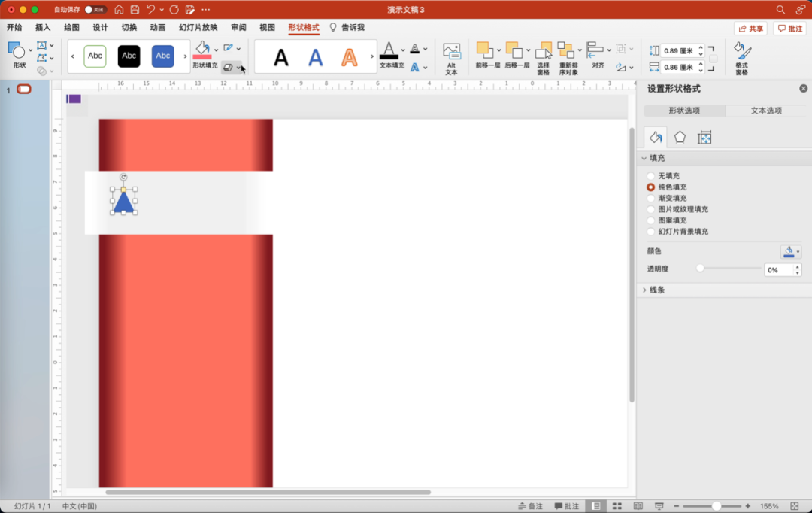Open the 开始 ribbon tab
This screenshot has width=812, height=513.
coord(14,28)
